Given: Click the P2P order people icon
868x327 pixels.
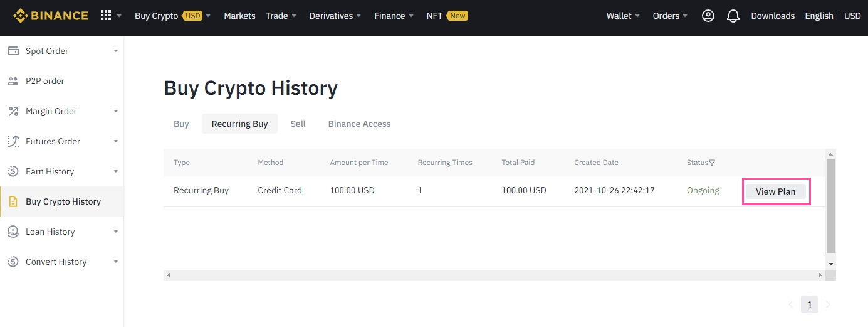Looking at the screenshot, I should (x=13, y=81).
